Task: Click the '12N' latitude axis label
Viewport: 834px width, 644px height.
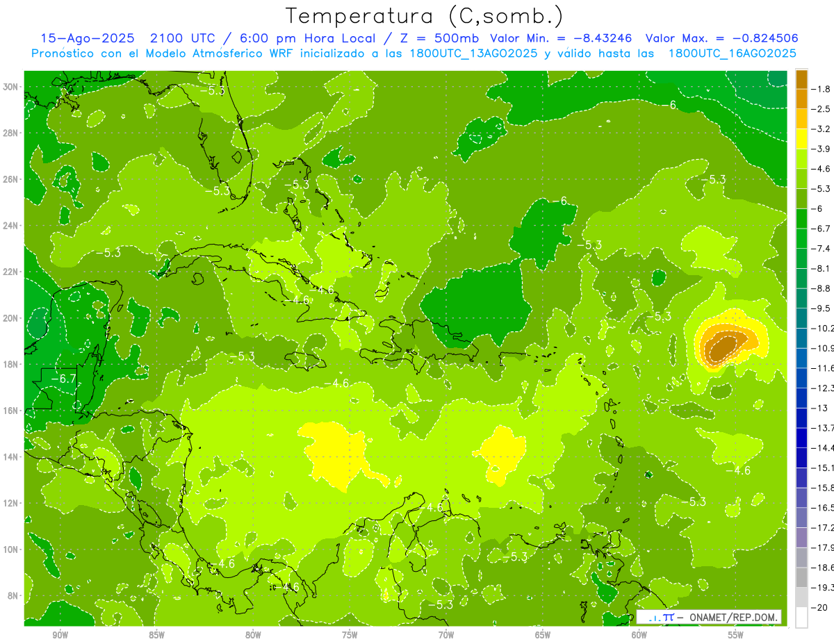Action: pyautogui.click(x=12, y=503)
